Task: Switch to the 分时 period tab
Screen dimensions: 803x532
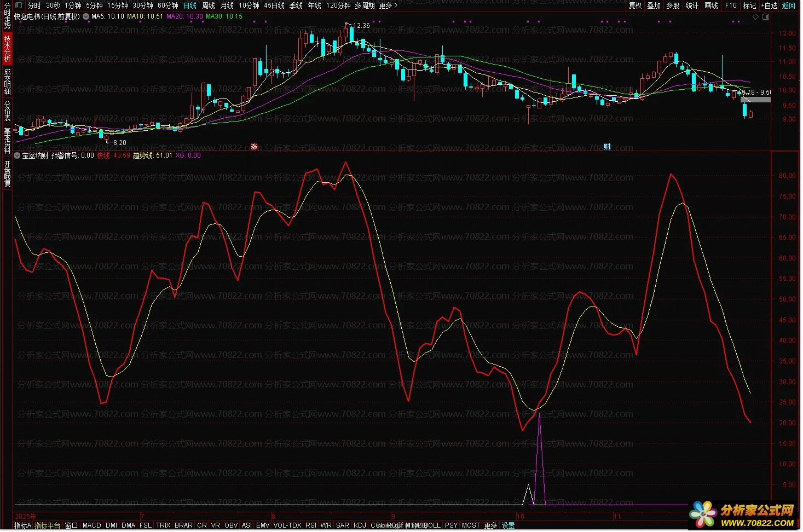Action: 34,5
